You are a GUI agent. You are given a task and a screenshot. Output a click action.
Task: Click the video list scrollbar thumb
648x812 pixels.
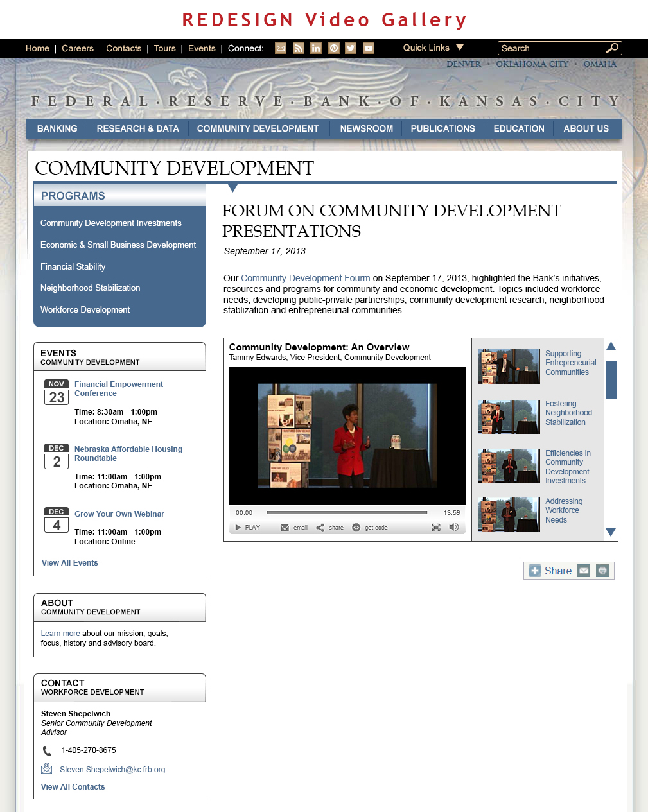[611, 380]
